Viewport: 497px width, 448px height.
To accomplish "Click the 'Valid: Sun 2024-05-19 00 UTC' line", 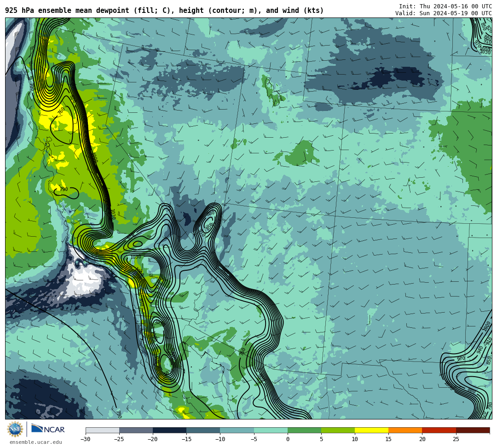I will pos(444,13).
